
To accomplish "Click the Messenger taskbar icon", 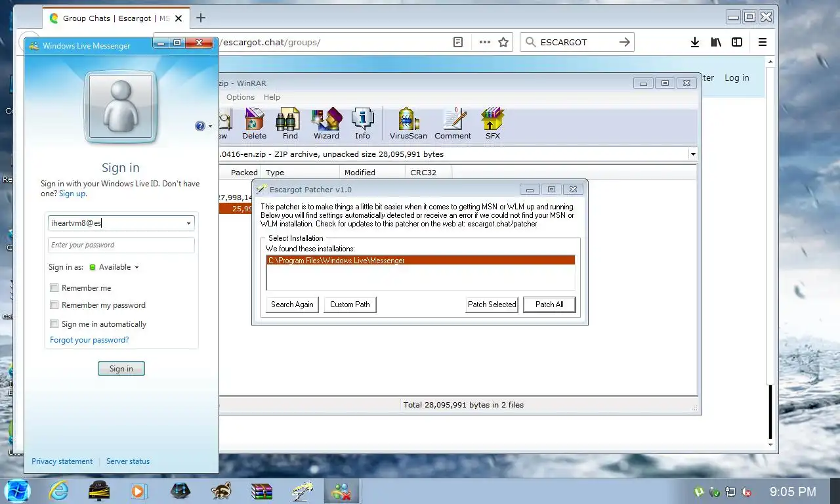I will point(342,491).
